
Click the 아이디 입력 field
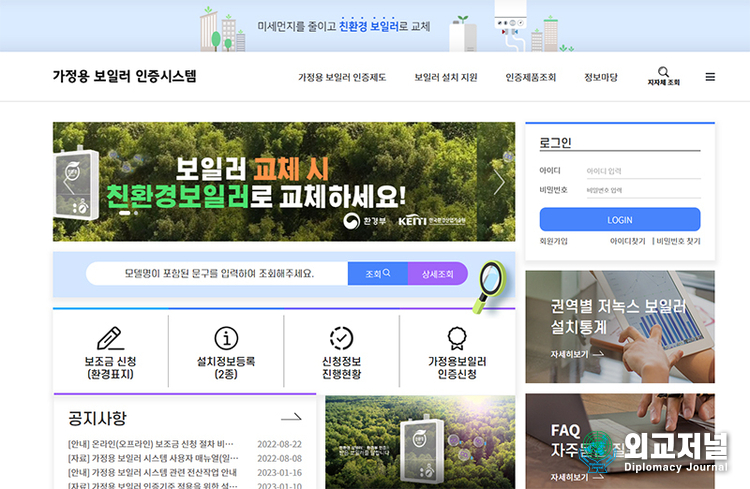[643, 171]
